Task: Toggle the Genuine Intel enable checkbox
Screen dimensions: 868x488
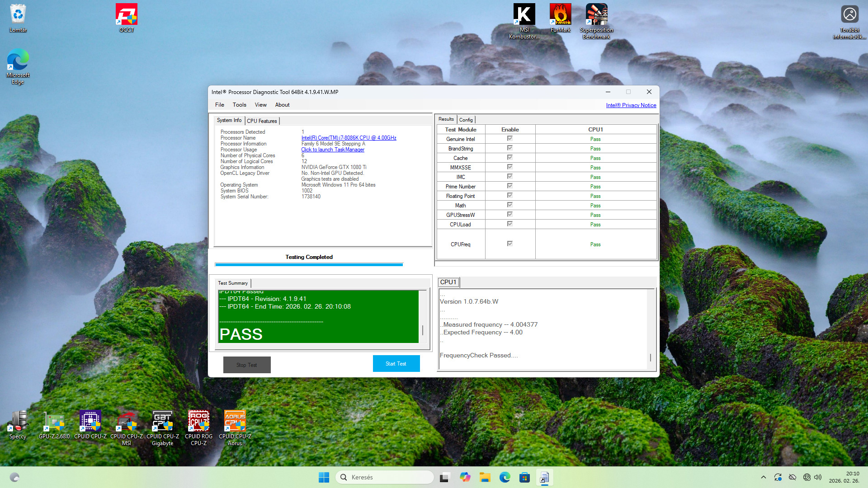Action: click(509, 139)
